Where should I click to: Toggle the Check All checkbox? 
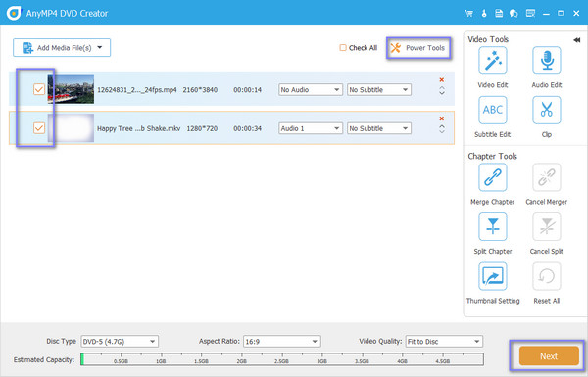coord(343,48)
